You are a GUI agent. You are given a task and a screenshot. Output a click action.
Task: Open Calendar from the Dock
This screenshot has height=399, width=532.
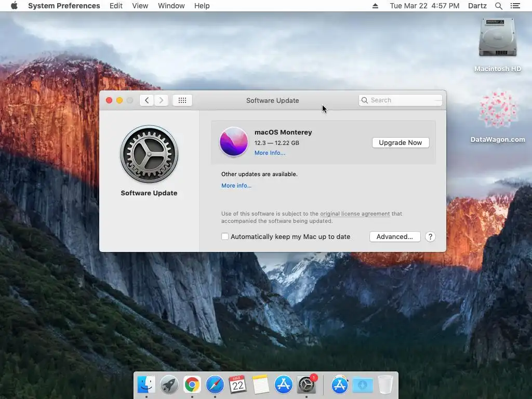coord(237,384)
